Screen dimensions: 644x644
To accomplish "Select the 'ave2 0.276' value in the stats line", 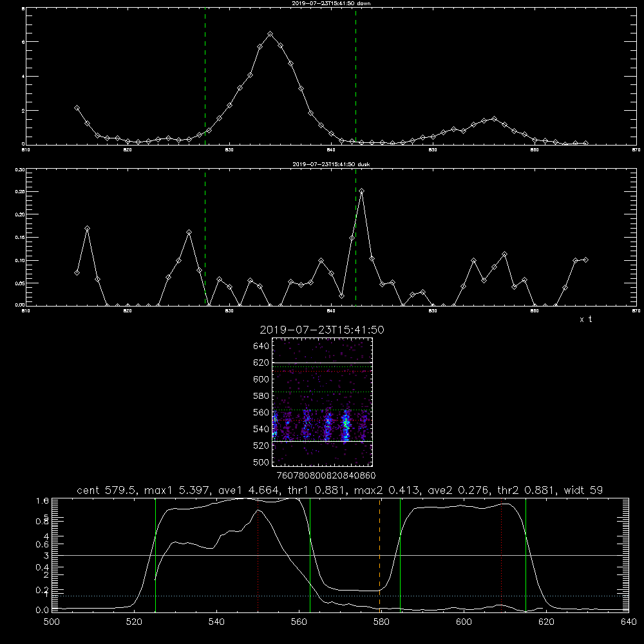I will pos(458,490).
